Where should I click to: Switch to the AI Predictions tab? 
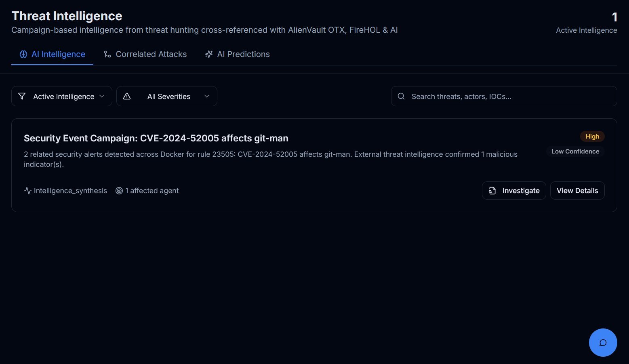243,54
